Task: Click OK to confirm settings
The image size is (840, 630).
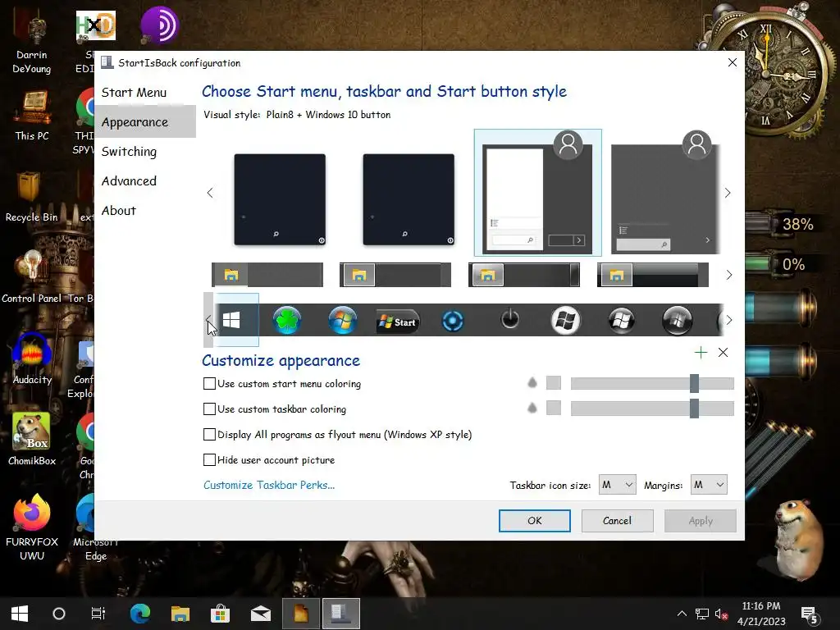Action: tap(535, 520)
